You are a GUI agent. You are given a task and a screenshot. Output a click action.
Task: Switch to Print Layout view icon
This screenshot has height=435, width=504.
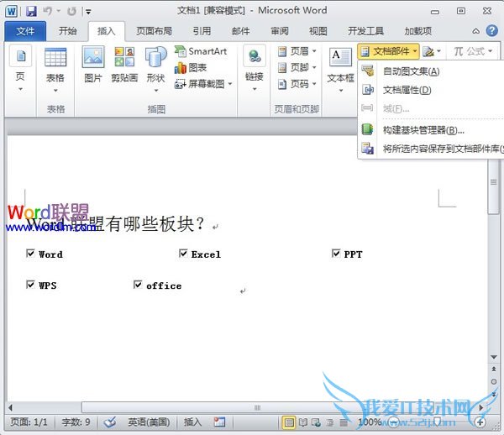[289, 422]
